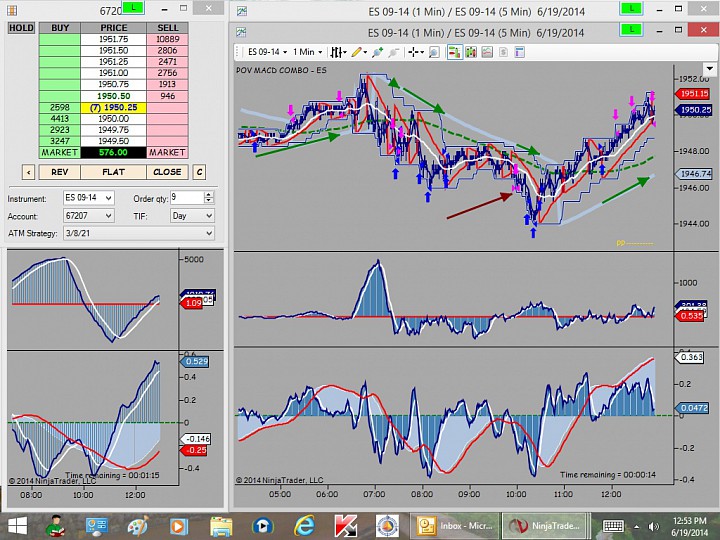Click the CLOSE position button

coord(167,172)
